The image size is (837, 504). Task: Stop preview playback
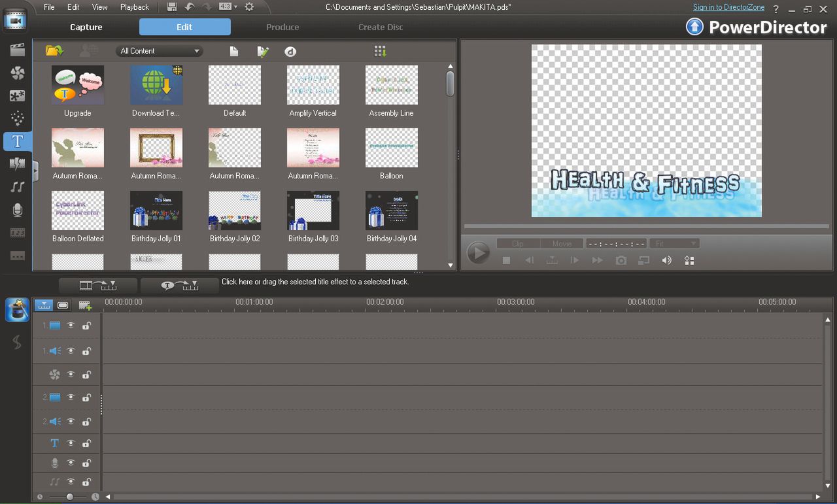tap(506, 260)
